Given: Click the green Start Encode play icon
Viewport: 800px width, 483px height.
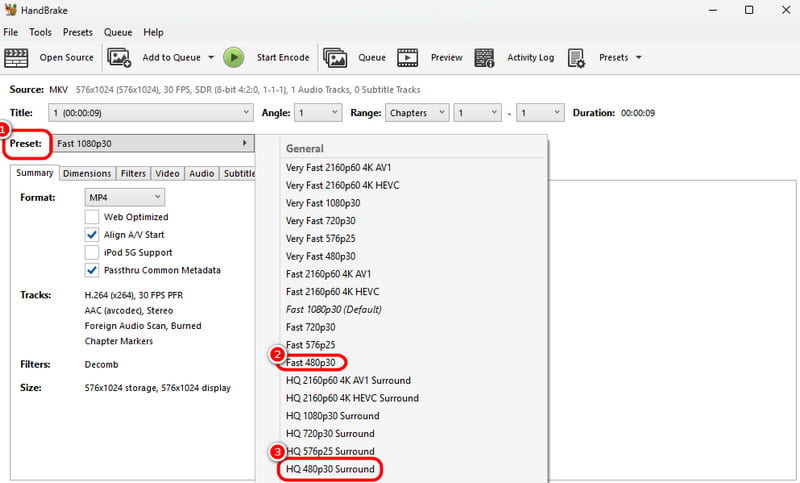Looking at the screenshot, I should tap(234, 58).
